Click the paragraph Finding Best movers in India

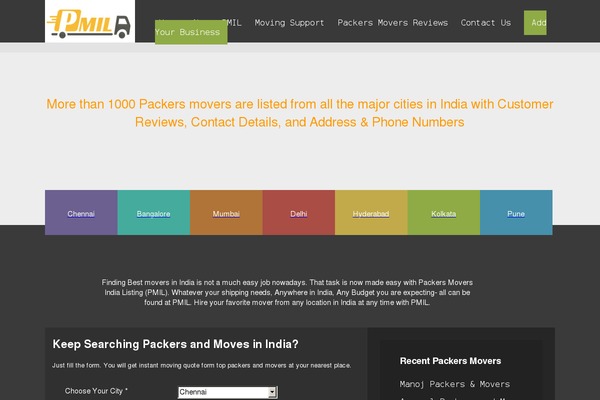pos(287,292)
